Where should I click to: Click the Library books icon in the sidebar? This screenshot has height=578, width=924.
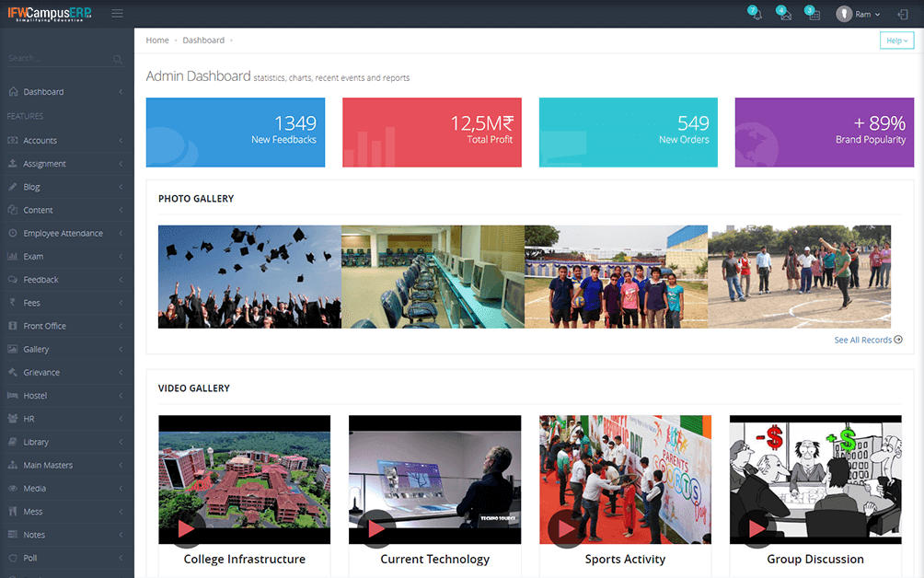tap(13, 442)
